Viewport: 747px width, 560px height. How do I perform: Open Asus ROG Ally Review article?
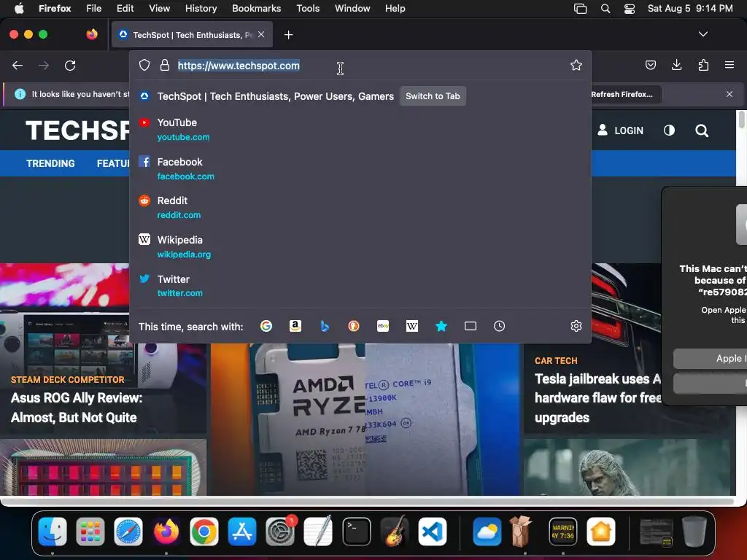(x=77, y=408)
